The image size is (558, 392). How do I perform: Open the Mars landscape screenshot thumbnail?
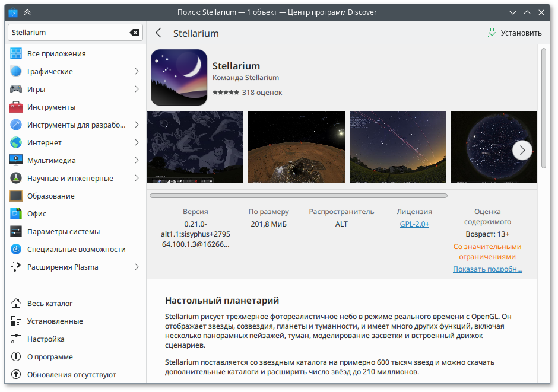(x=296, y=146)
